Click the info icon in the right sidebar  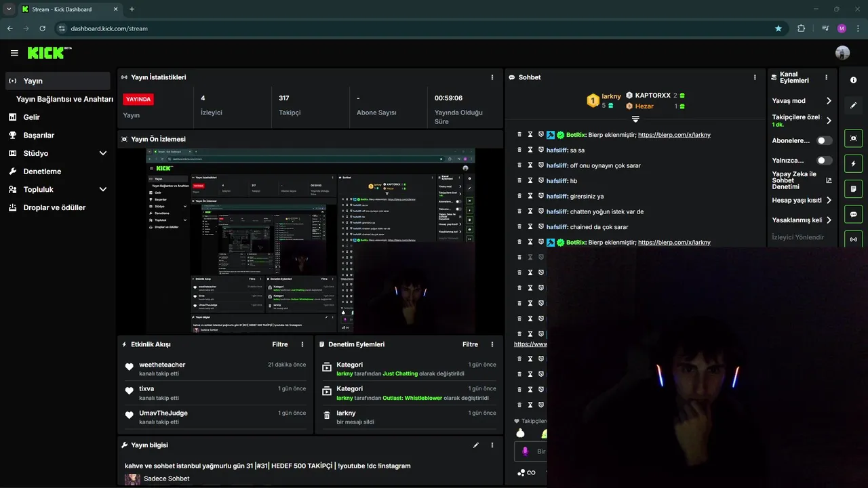coord(853,80)
